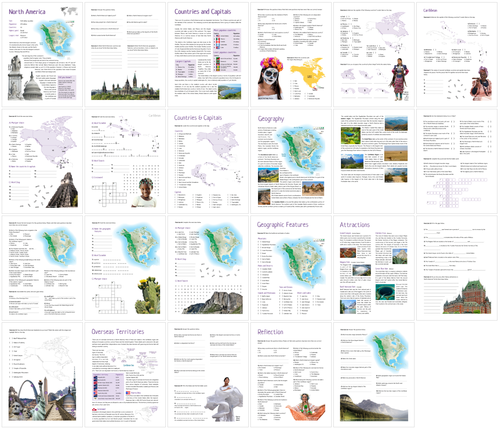Image resolution: width=500 pixels, height=429 pixels.
Task: Open the Attractions page thumbnail
Action: [x=374, y=268]
